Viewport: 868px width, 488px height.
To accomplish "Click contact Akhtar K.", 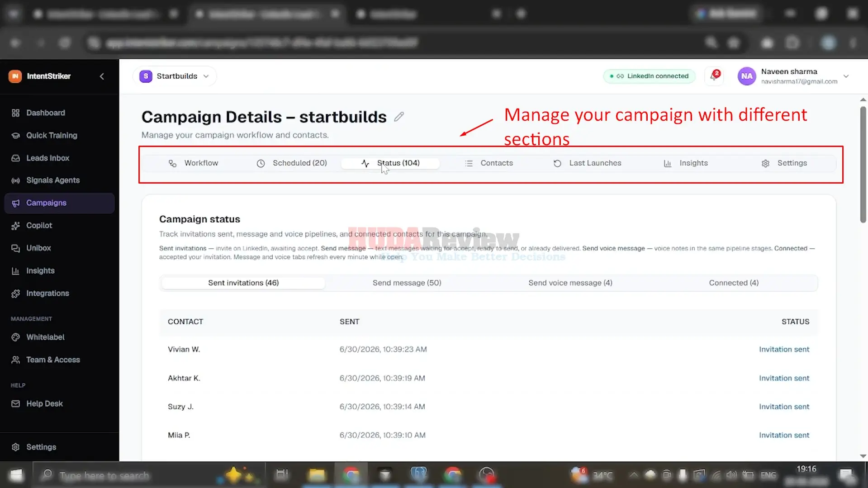I will click(184, 378).
